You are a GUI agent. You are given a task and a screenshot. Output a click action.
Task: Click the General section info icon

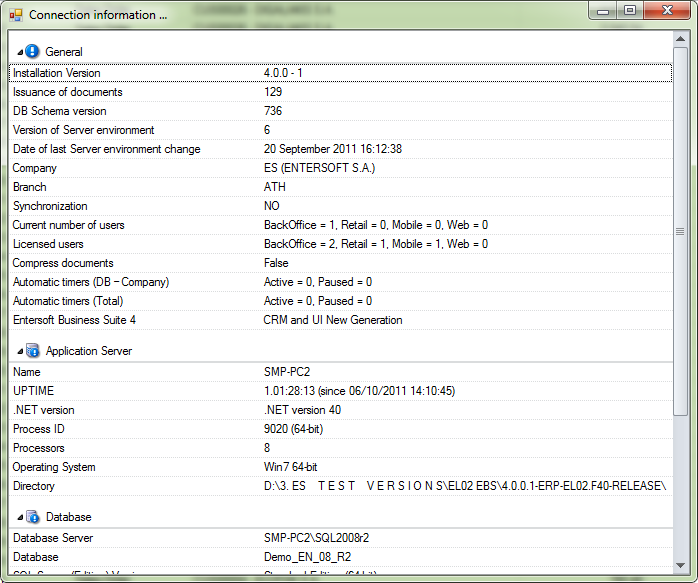tap(32, 52)
